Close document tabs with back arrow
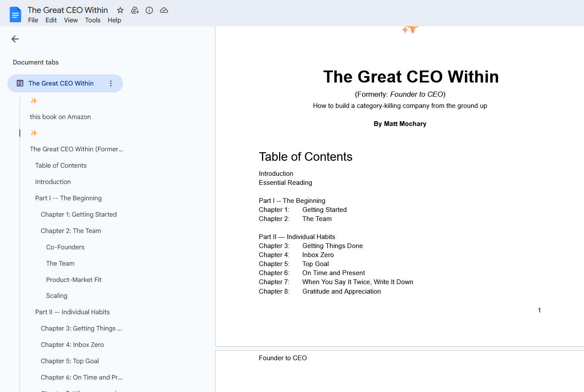584x392 pixels. 15,39
